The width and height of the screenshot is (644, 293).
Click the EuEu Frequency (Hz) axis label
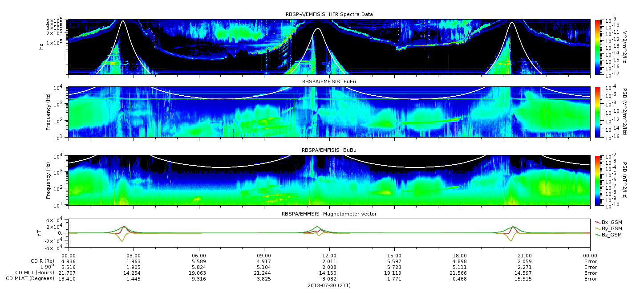click(x=49, y=112)
